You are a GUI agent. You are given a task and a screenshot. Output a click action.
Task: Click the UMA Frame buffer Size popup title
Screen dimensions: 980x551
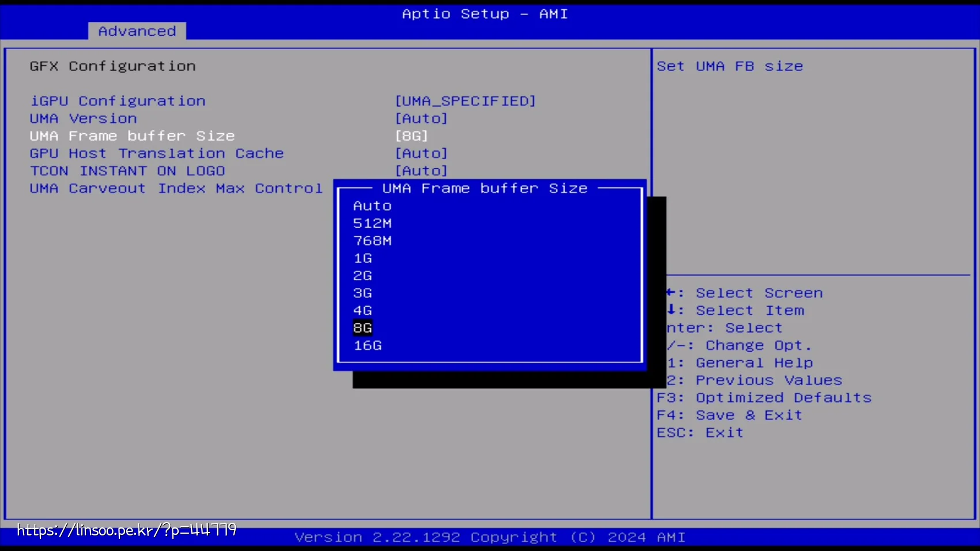pos(485,188)
